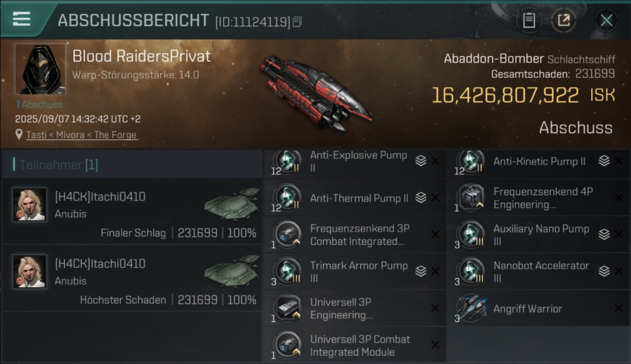The image size is (631, 364).
Task: Toggle the X mark on Frequenzsenkend 3P Combat row
Action: (435, 234)
